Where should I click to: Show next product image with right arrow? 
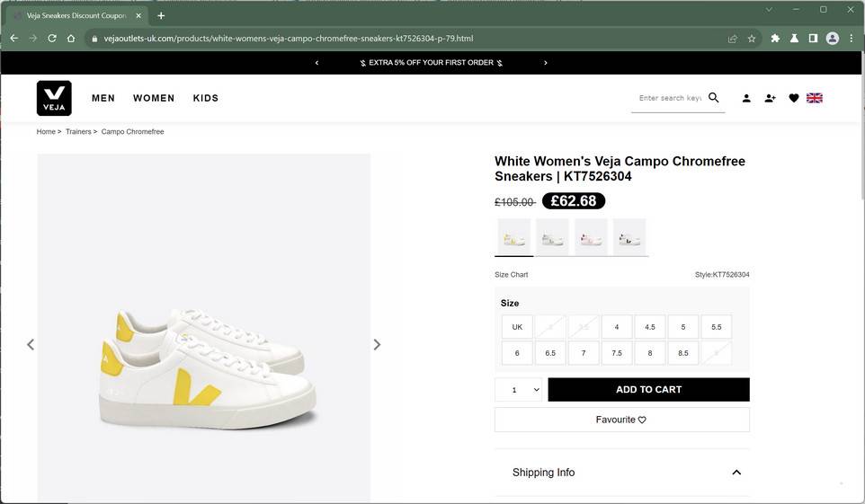377,345
